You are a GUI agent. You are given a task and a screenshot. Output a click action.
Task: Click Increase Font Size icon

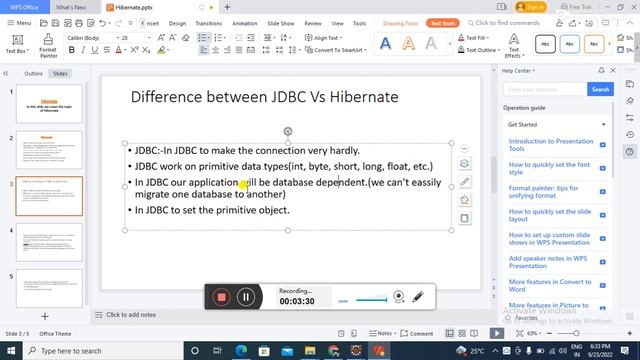[x=161, y=38]
